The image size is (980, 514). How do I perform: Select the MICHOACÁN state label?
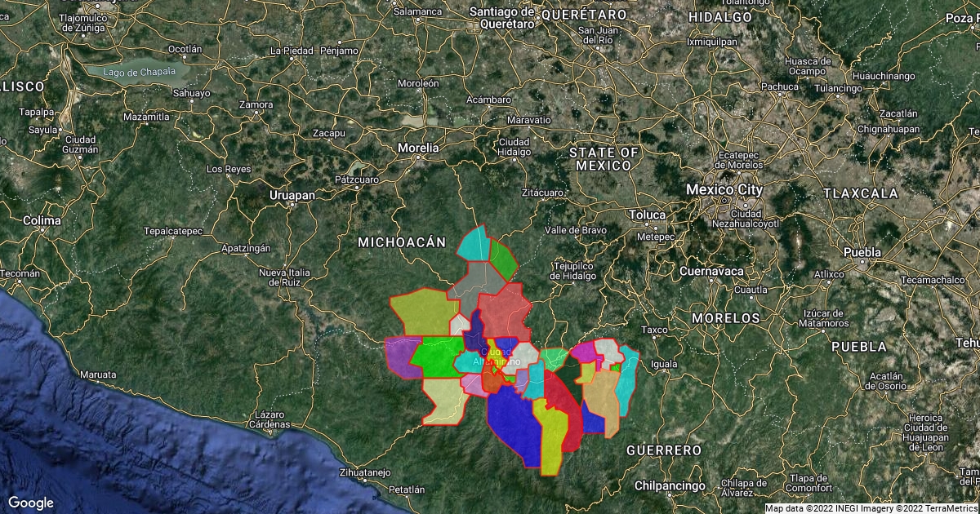(x=403, y=242)
